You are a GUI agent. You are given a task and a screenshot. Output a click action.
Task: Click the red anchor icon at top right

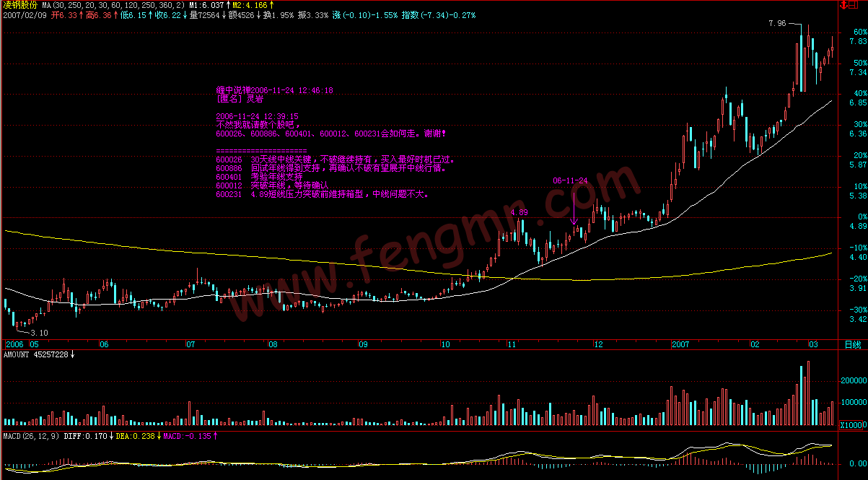tap(843, 5)
